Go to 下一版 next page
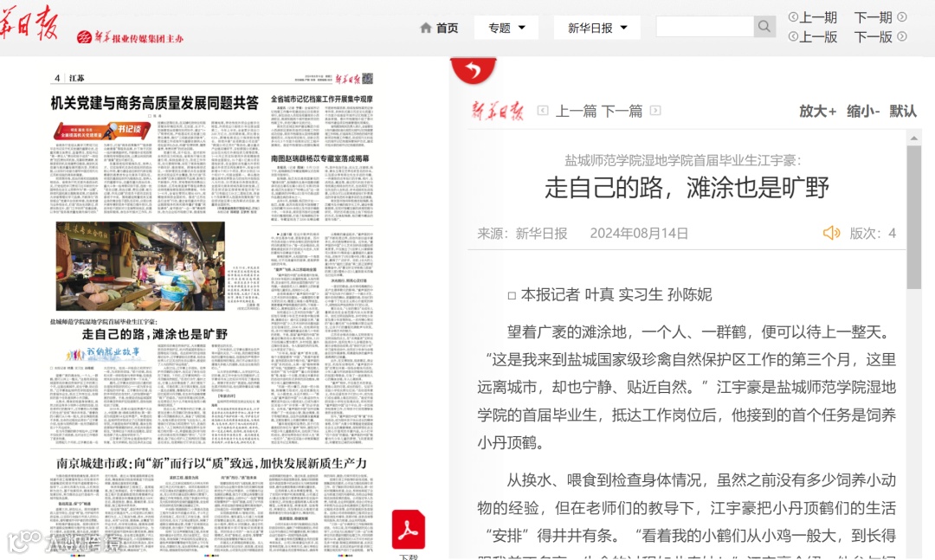The image size is (935, 560). point(880,37)
